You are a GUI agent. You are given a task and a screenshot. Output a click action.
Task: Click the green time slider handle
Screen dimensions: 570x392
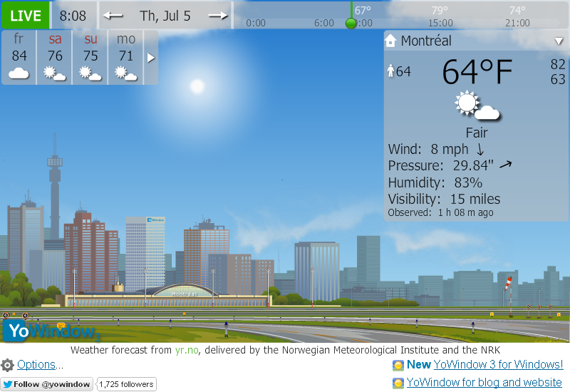click(x=351, y=23)
